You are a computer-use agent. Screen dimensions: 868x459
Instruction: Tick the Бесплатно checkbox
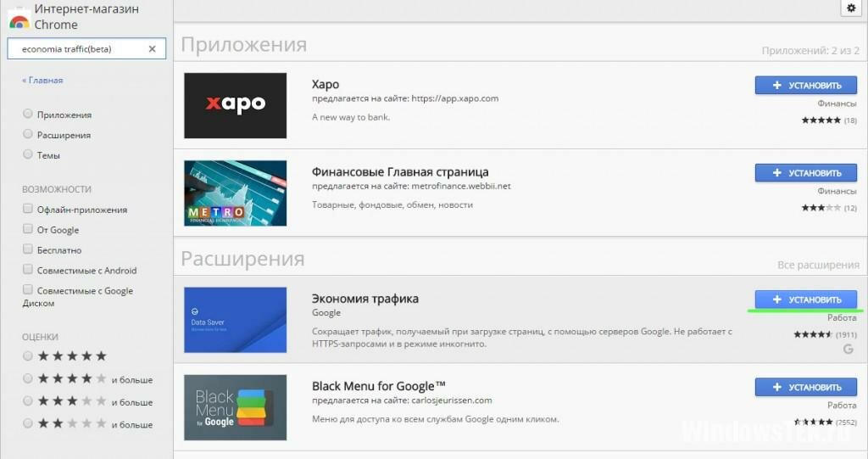point(28,249)
